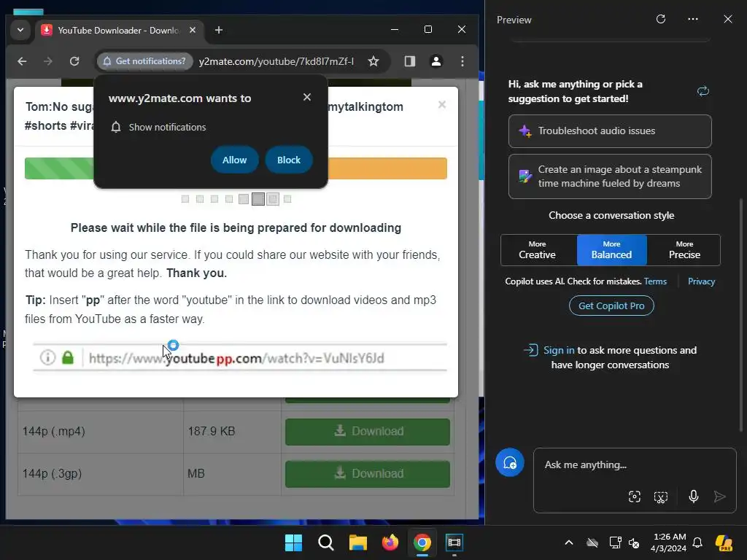This screenshot has height=560, width=747.
Task: Open Copilot Preview from taskbar
Action: [x=724, y=542]
